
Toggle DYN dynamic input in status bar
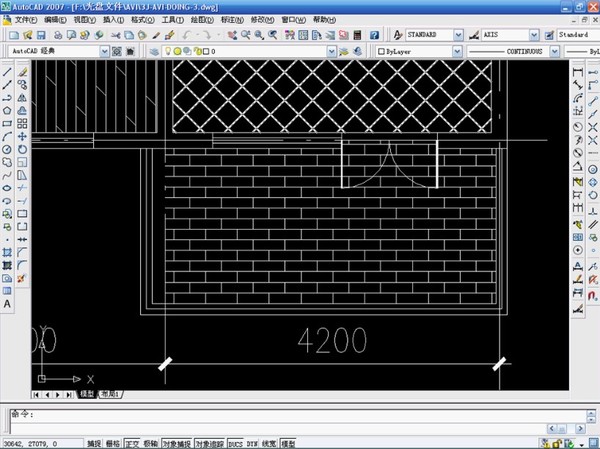252,444
